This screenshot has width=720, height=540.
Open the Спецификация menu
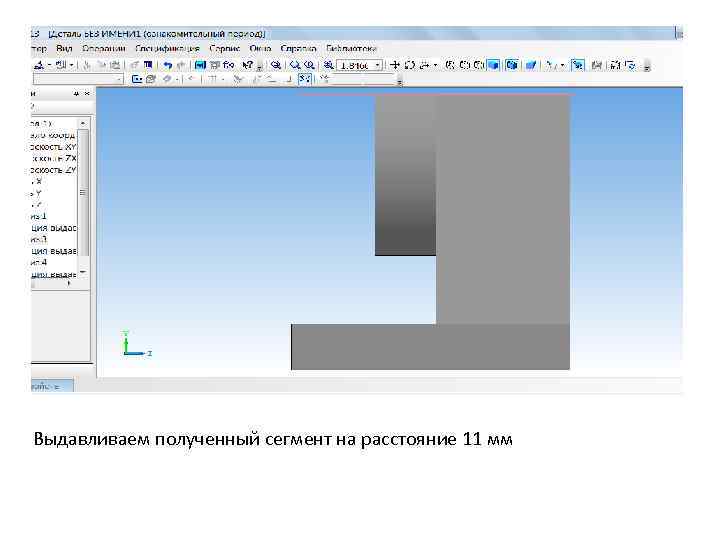point(167,48)
